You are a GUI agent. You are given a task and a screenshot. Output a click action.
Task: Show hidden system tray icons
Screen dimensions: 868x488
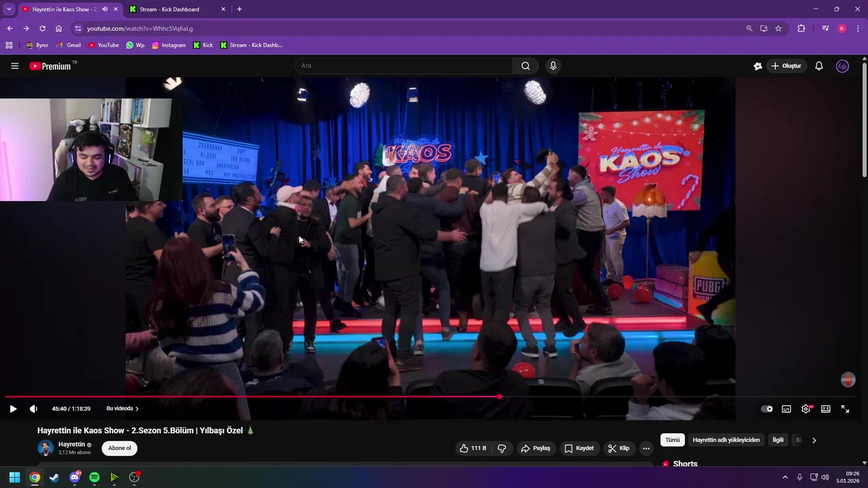point(785,477)
